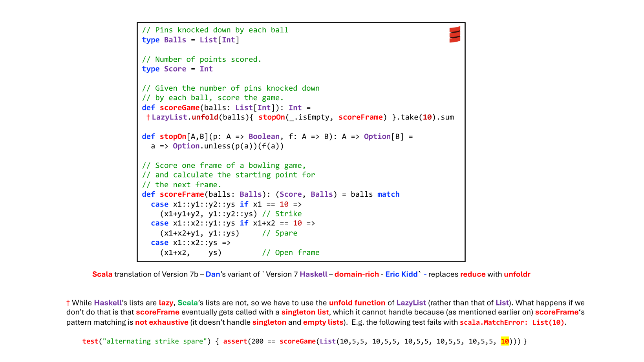Image resolution: width=644 pixels, height=362 pixels.
Task: Click the yellow-highlighted "10" in the test
Action: (x=505, y=341)
